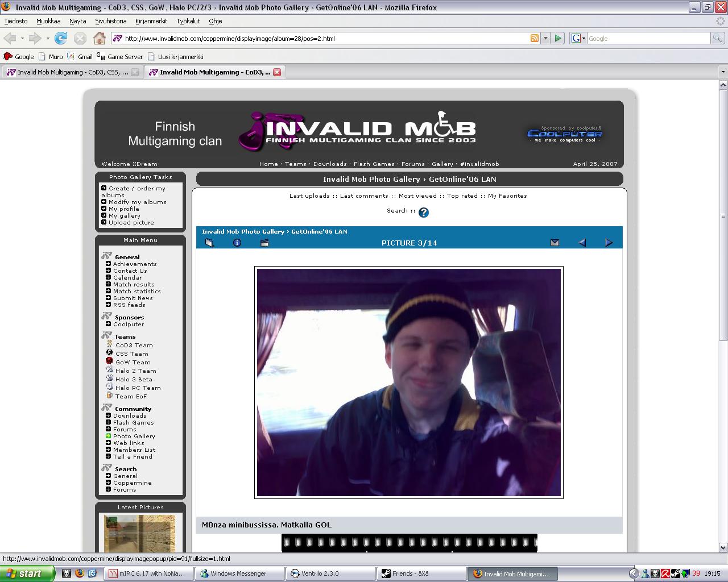Send this picture as e-card icon

click(555, 243)
